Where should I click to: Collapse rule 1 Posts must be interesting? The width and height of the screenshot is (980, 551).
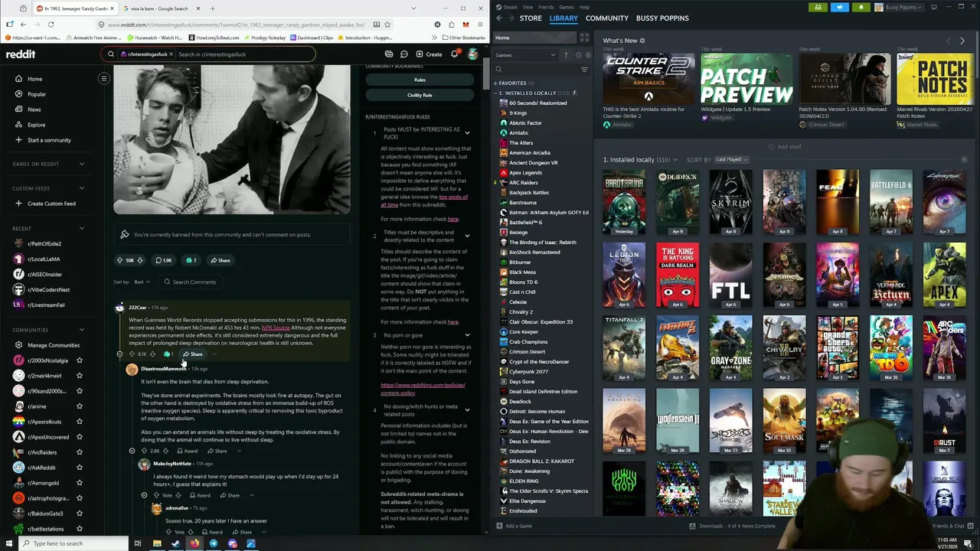click(x=467, y=133)
